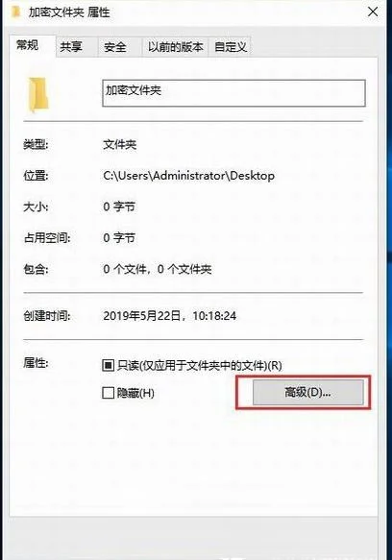Viewport: 392px width, 560px height.
Task: Click the 0 字节 value beside 大小
Action: pos(119,207)
